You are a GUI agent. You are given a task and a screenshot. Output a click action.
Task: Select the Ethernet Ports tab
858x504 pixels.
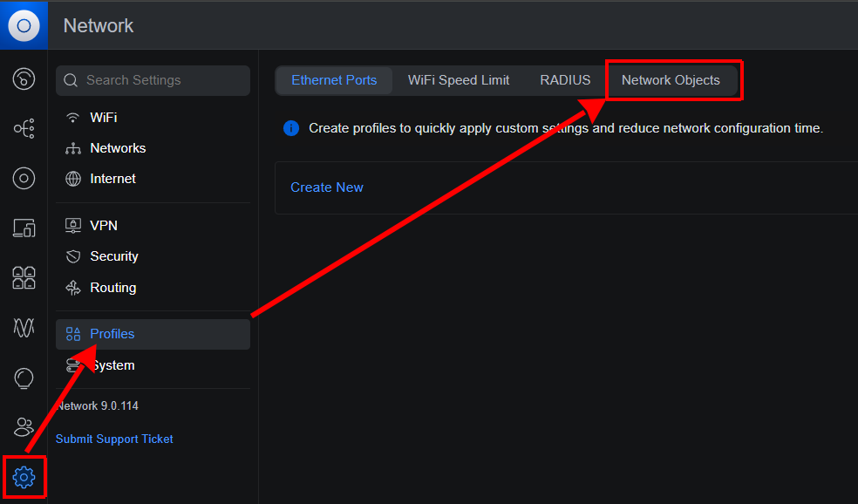pos(334,79)
